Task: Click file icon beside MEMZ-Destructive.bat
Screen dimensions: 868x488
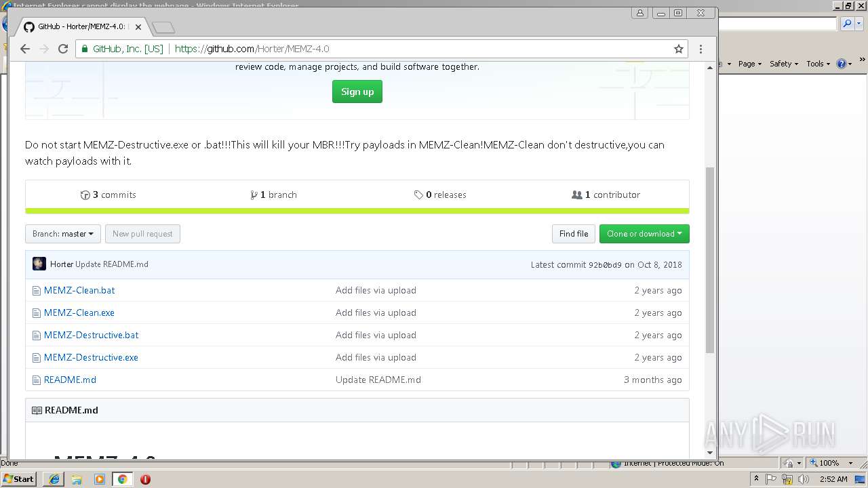Action: pyautogui.click(x=37, y=335)
